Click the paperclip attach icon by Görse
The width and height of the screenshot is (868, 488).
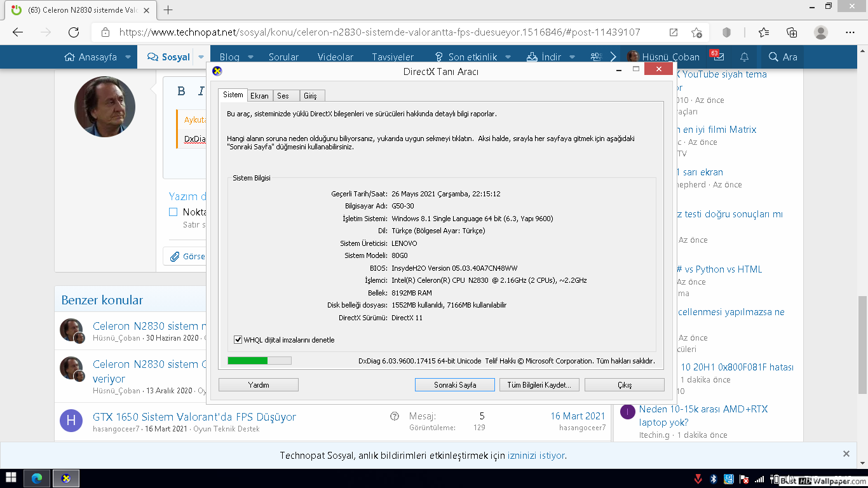click(x=175, y=257)
